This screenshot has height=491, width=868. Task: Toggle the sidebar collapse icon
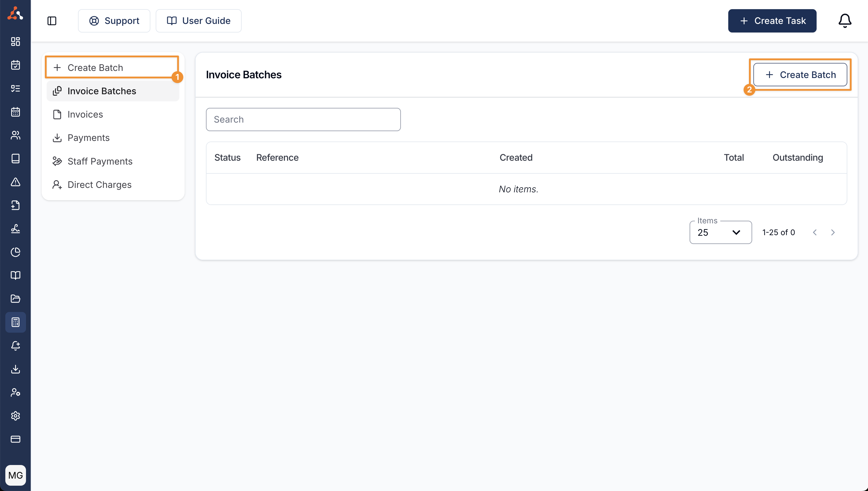tap(52, 21)
